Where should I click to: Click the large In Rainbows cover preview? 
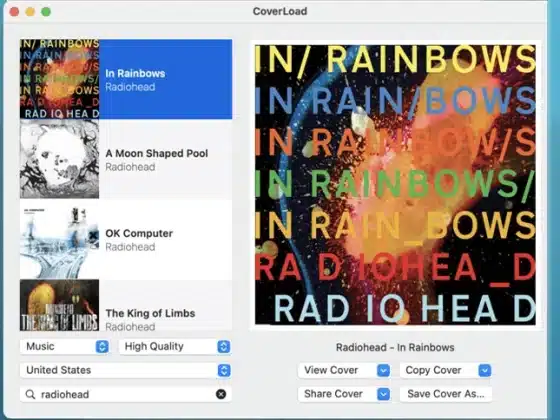click(395, 185)
